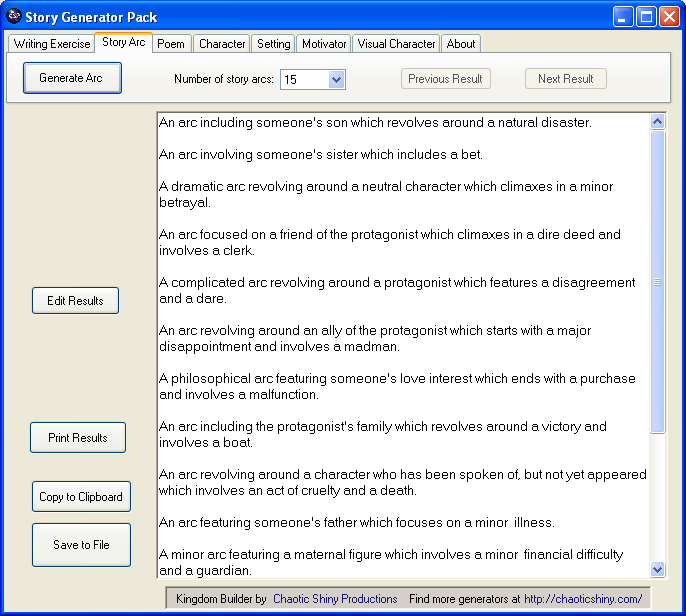Go to the Character tab
Image resolution: width=686 pixels, height=616 pixels.
(x=222, y=44)
